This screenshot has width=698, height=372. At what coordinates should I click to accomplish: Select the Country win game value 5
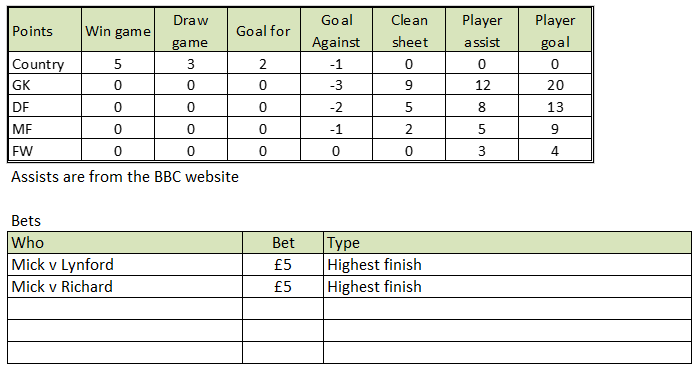[118, 63]
